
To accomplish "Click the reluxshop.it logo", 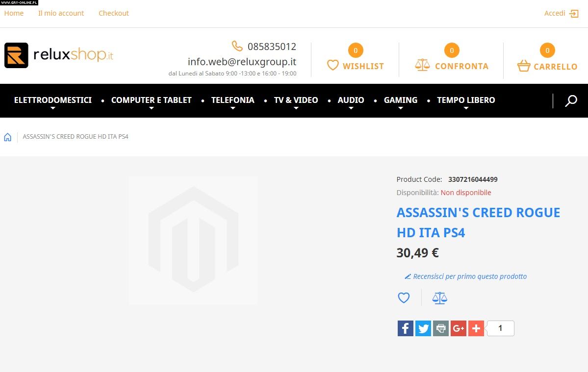I will coord(59,55).
